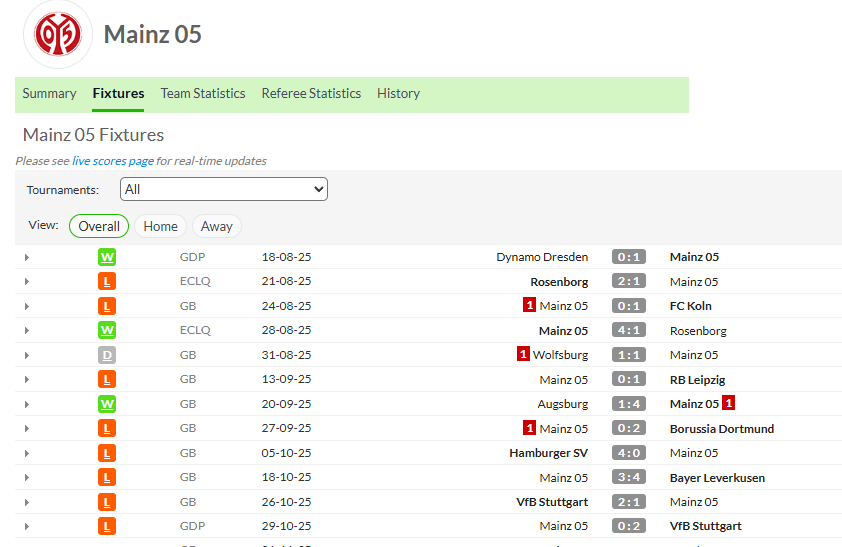The image size is (842, 547).
Task: Select the Overall view filter
Action: [x=99, y=226]
